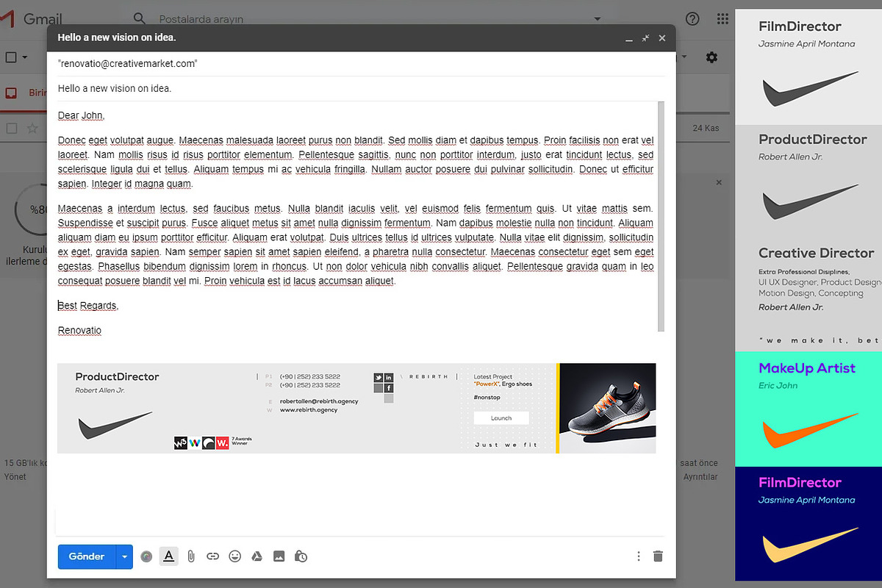Image resolution: width=882 pixels, height=588 pixels.
Task: Check the email row dated 24 Kas
Action: pos(11,128)
